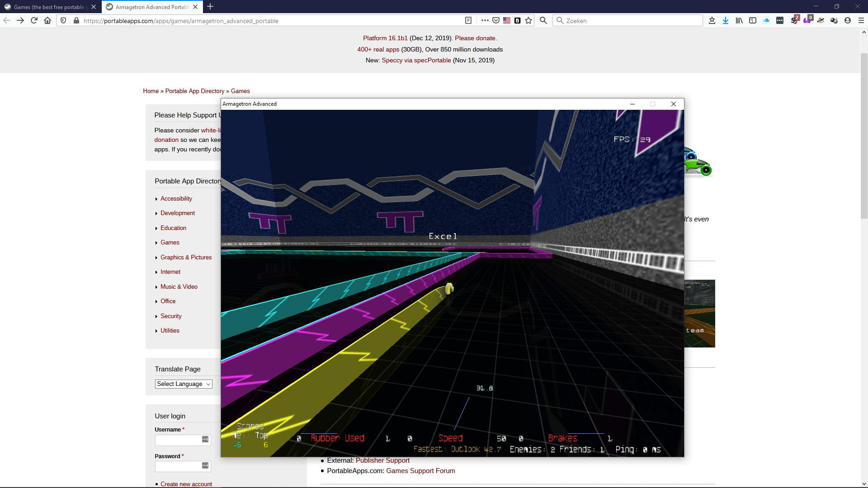868x488 pixels.
Task: Open page actions three-dots menu
Action: point(485,20)
